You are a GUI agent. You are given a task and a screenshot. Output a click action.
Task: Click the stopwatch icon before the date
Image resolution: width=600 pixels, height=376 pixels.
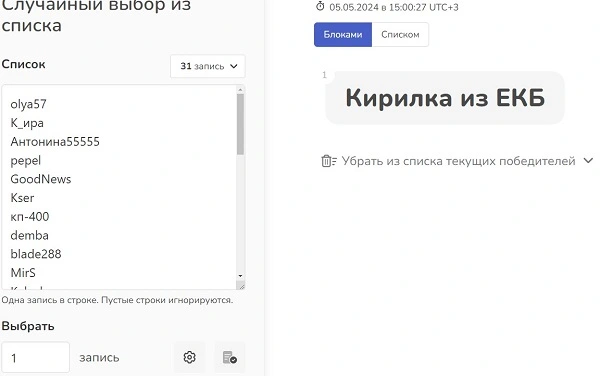pyautogui.click(x=320, y=7)
